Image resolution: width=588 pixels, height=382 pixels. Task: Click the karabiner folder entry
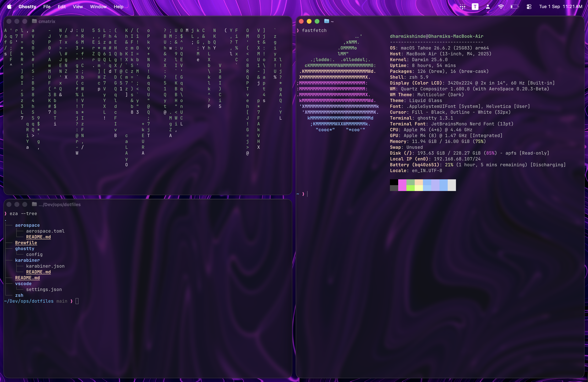pyautogui.click(x=28, y=260)
